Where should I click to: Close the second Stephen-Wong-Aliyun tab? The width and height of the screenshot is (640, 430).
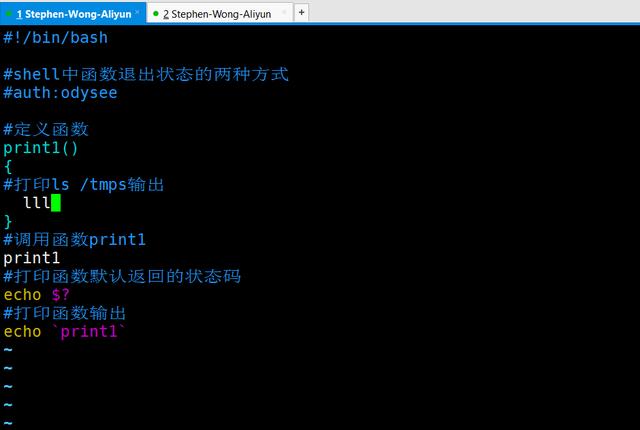[284, 12]
